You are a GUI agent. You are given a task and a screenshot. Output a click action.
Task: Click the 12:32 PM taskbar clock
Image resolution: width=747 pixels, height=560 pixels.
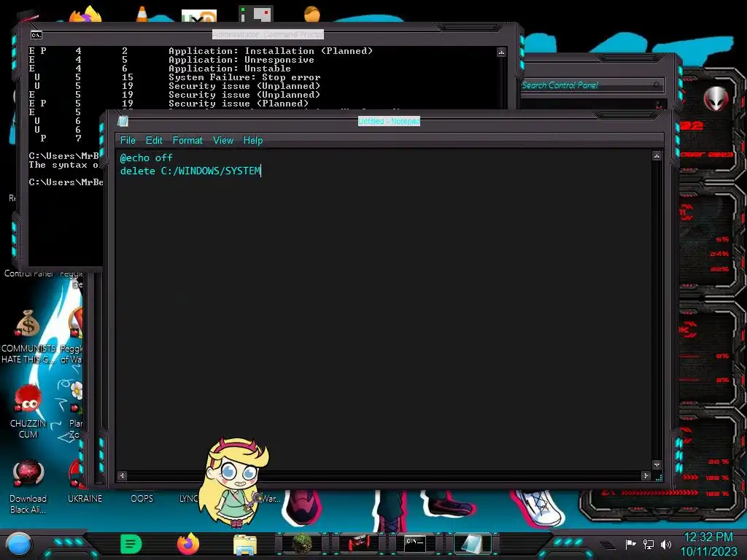coord(708,537)
